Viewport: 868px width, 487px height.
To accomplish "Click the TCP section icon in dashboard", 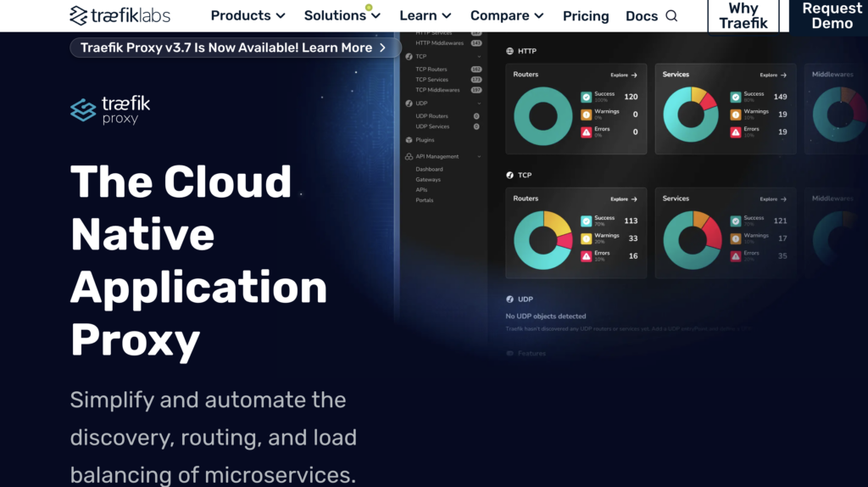I will [x=509, y=175].
